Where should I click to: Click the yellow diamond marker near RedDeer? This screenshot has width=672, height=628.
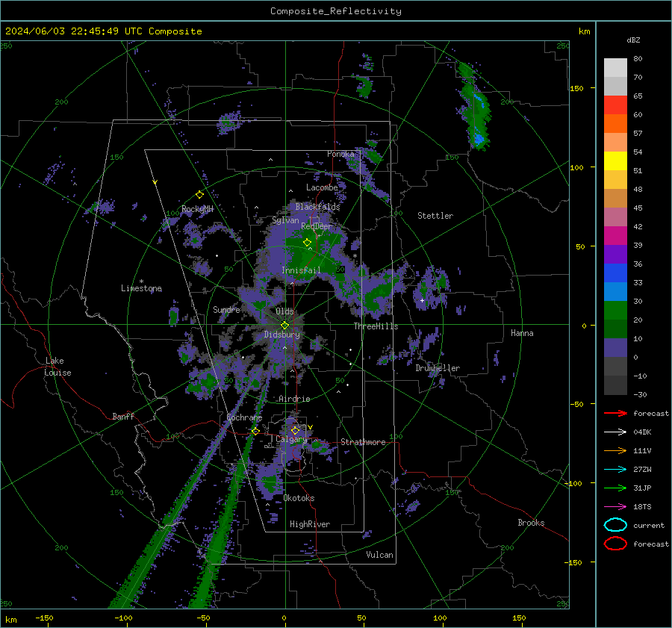click(x=307, y=243)
